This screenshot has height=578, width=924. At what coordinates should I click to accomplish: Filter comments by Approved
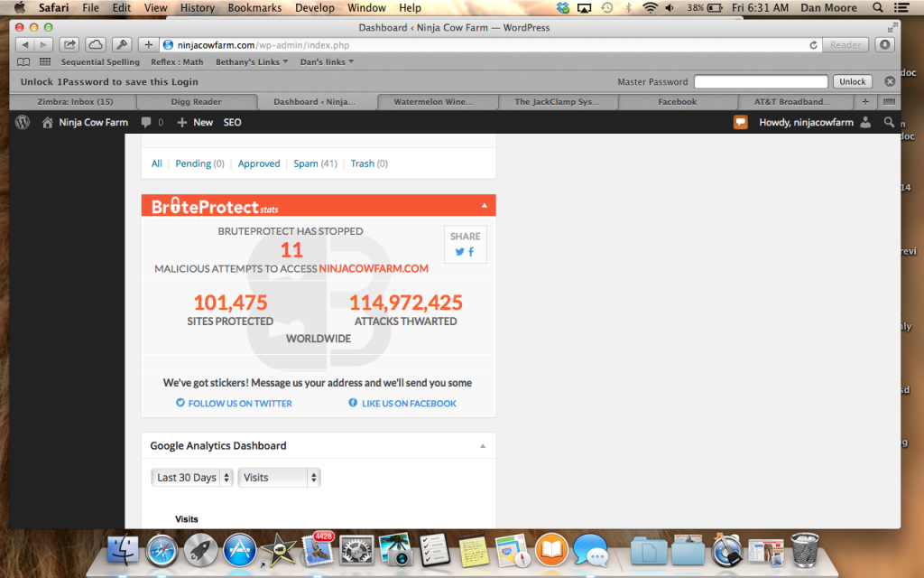pos(259,163)
